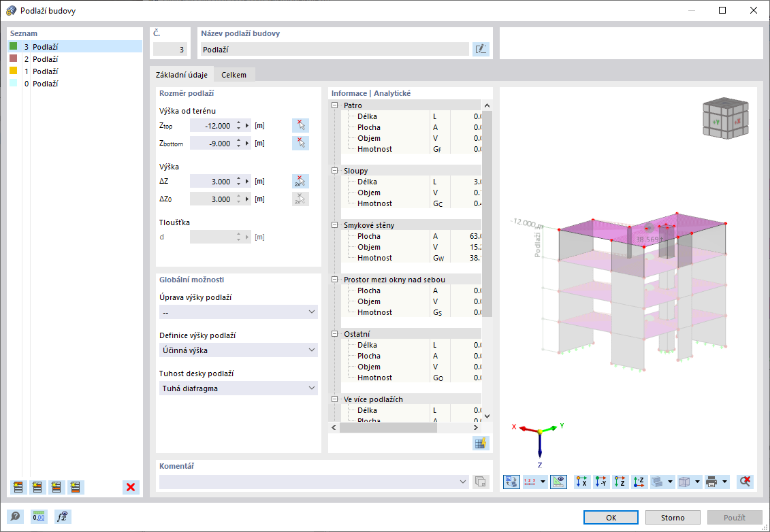Edit story name with pencil icon

(481, 49)
